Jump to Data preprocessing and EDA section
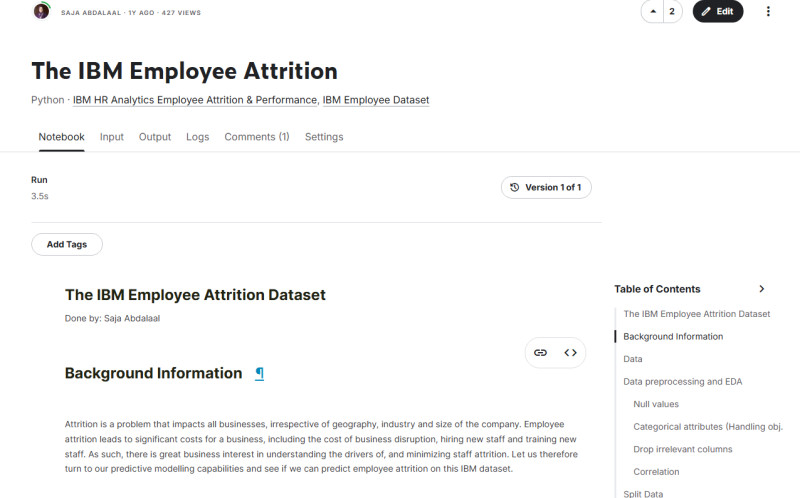The height and width of the screenshot is (498, 800). click(x=682, y=382)
